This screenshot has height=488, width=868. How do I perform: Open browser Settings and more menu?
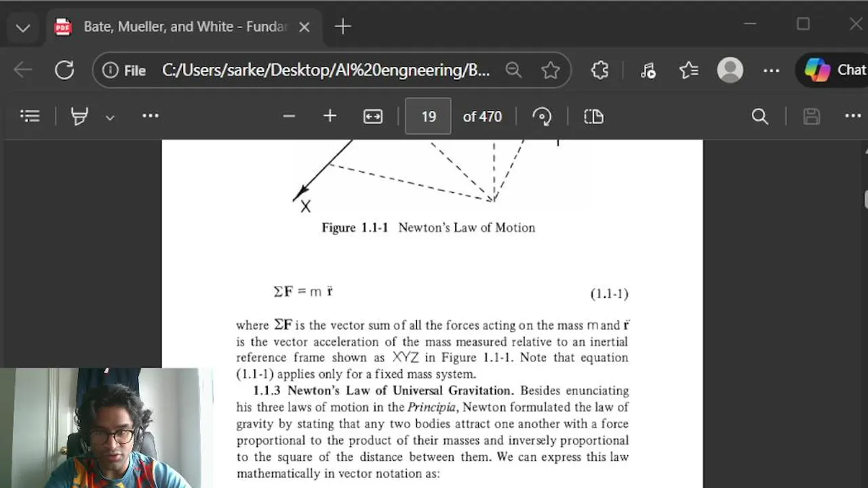point(771,70)
